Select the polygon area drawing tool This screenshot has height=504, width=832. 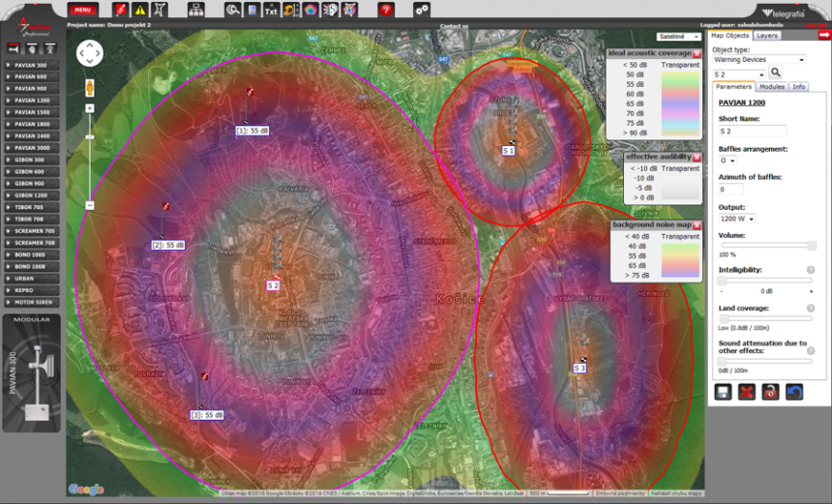tap(160, 10)
